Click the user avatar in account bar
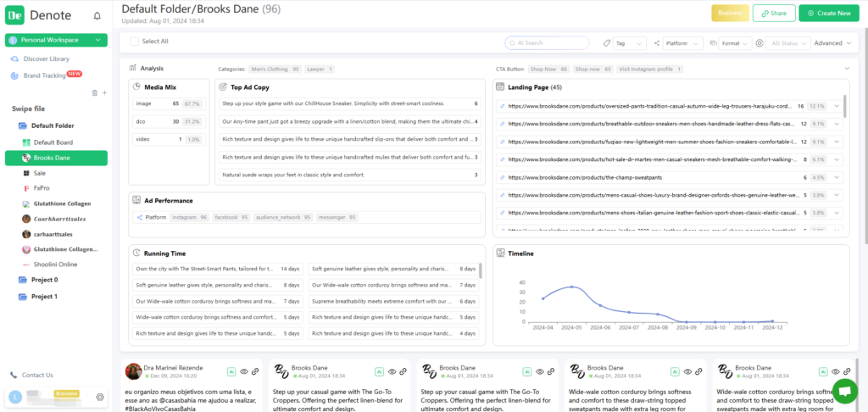Image resolution: width=868 pixels, height=412 pixels. click(17, 397)
